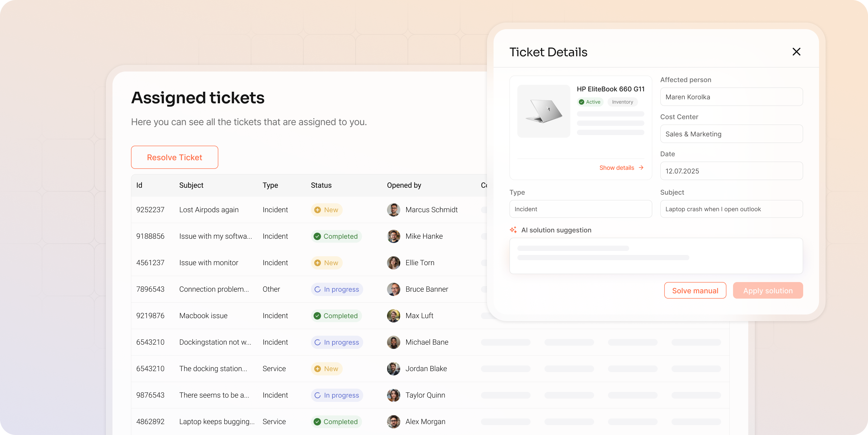This screenshot has width=868, height=435.
Task: Select the Inventory tag
Action: pos(622,102)
